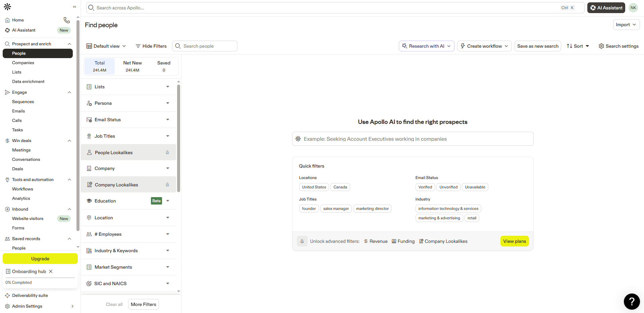644x313 pixels.
Task: Open Companies in the sidebar
Action: (x=23, y=63)
